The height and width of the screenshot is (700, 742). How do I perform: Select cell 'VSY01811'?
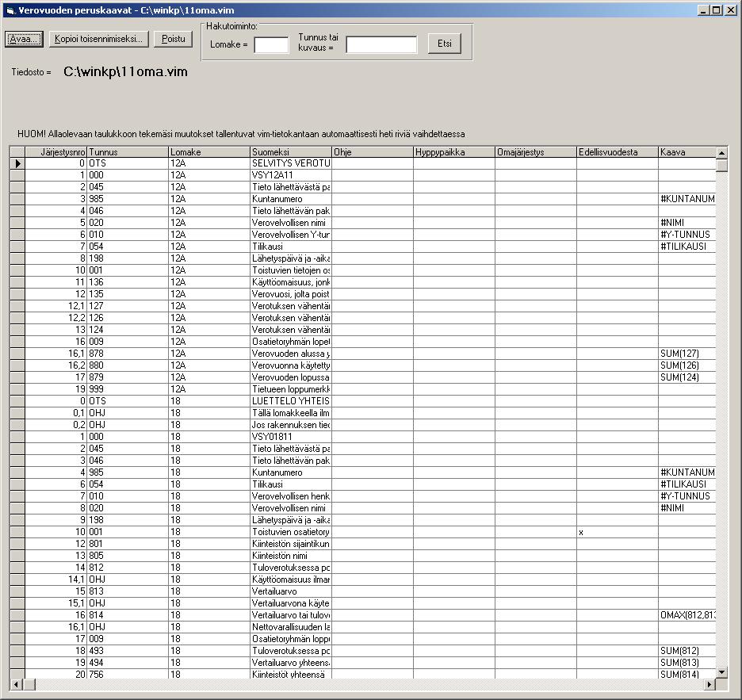[291, 436]
